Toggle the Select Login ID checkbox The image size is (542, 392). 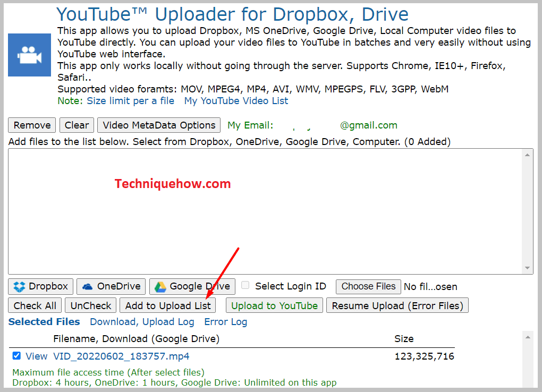(x=245, y=285)
